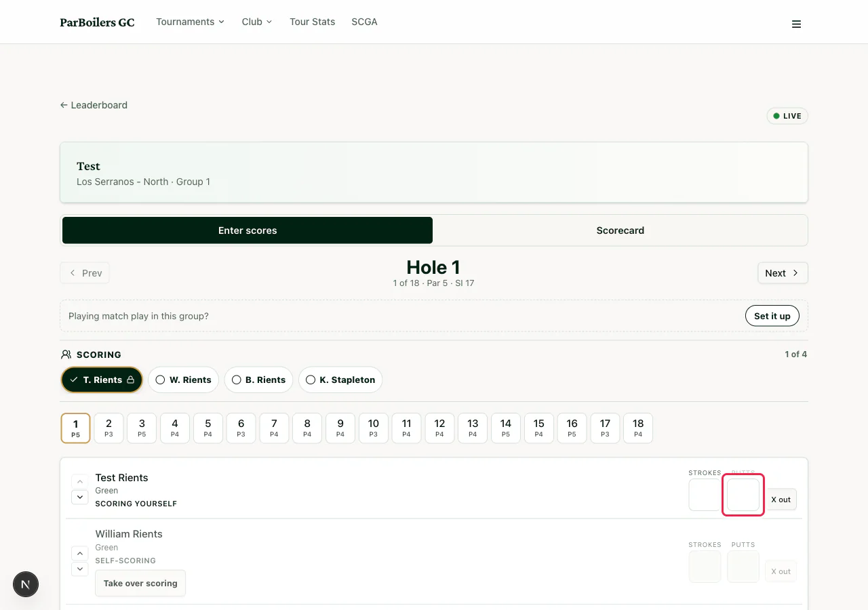Jump to hole 12 P4
The height and width of the screenshot is (610, 868).
(x=439, y=428)
